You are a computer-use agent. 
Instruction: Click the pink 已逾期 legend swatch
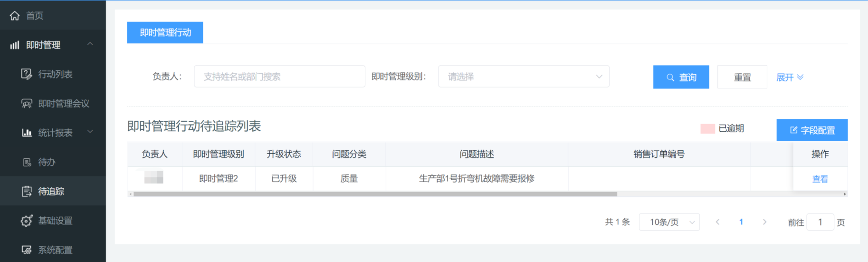pyautogui.click(x=707, y=129)
